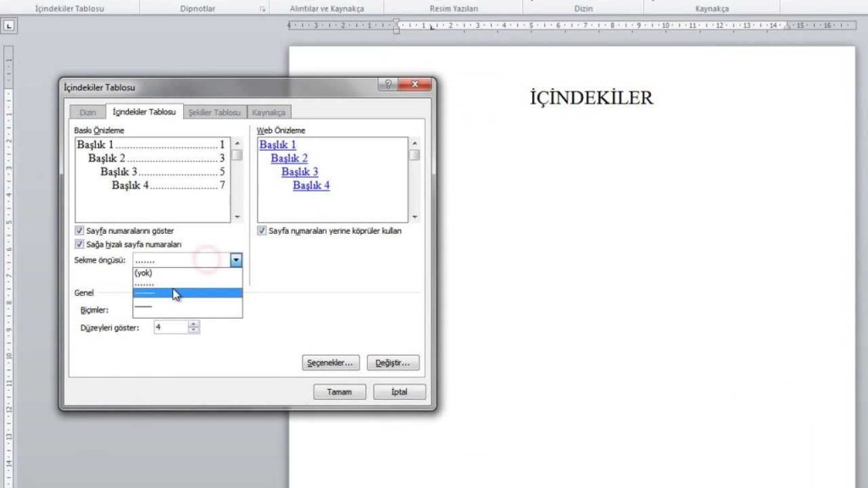Increase Düzeyleri göster with the up arrow
The image size is (868, 488).
(193, 324)
